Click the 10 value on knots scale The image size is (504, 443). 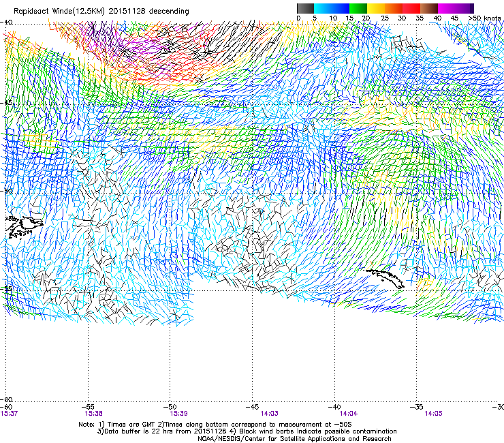[332, 18]
